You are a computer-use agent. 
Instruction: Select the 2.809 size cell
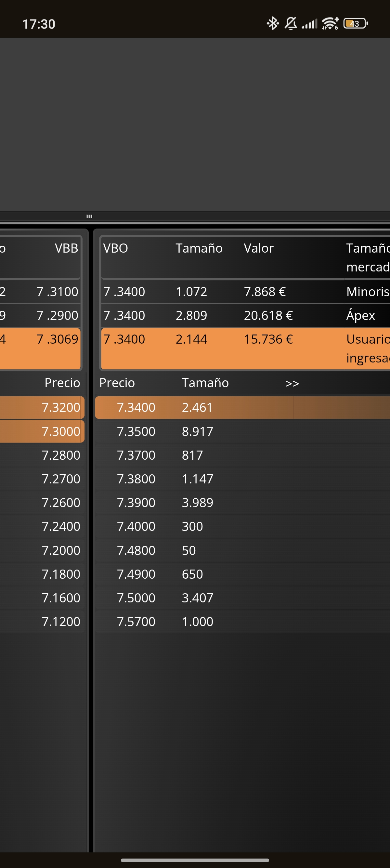pyautogui.click(x=191, y=315)
